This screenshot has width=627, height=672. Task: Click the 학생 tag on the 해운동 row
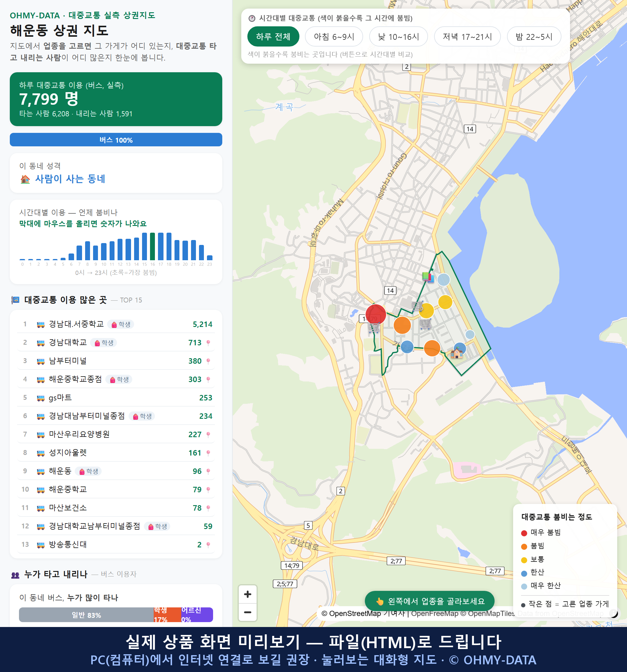[88, 471]
